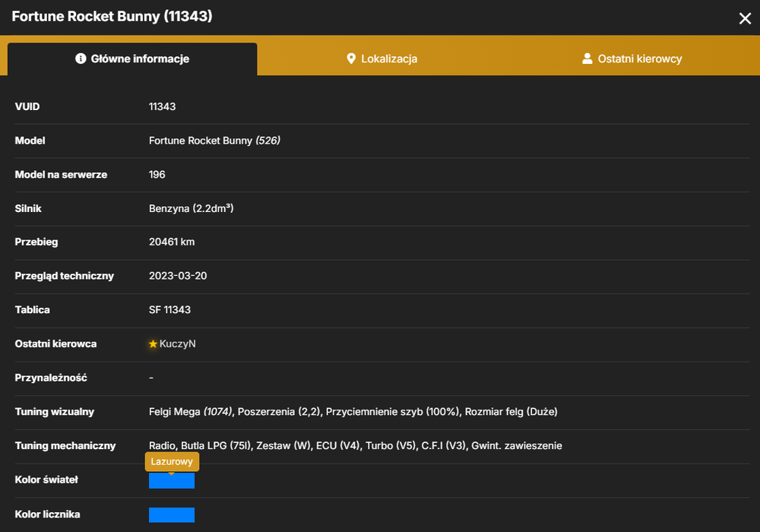Screen dimensions: 760x532
Task: Click the Ostatni kierowca label
Action: pos(55,344)
